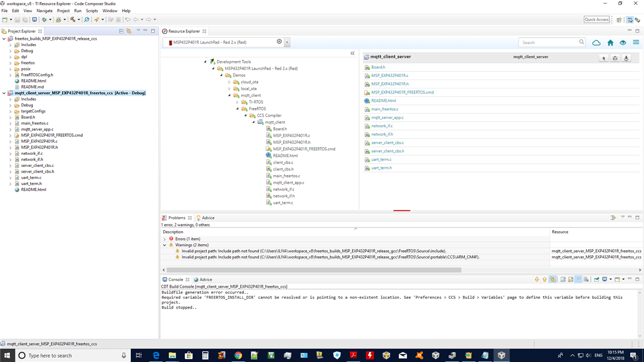Image resolution: width=644 pixels, height=362 pixels.
Task: Toggle the eye view icon in Resource Explorer
Action: pos(623,42)
